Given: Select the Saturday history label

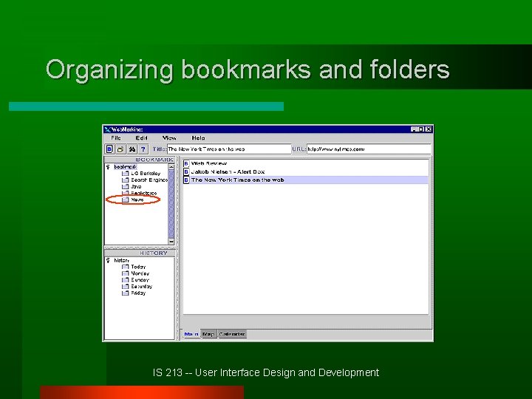Looking at the screenshot, I should [141, 287].
